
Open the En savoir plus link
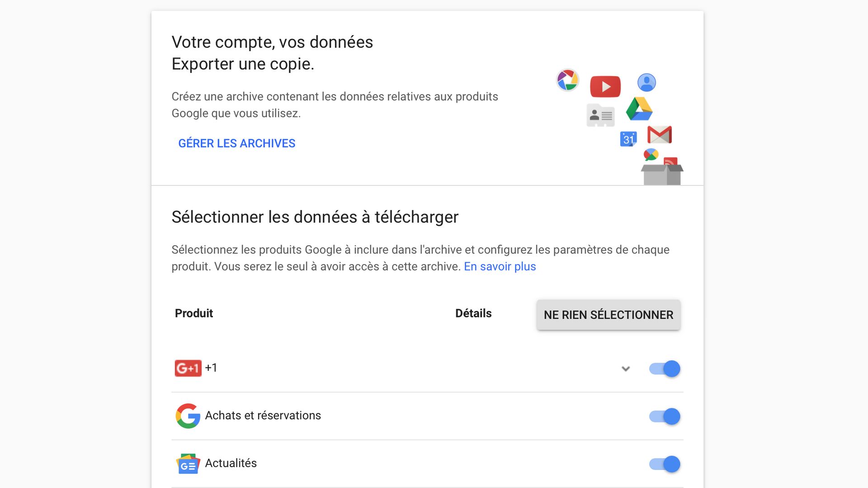tap(500, 266)
